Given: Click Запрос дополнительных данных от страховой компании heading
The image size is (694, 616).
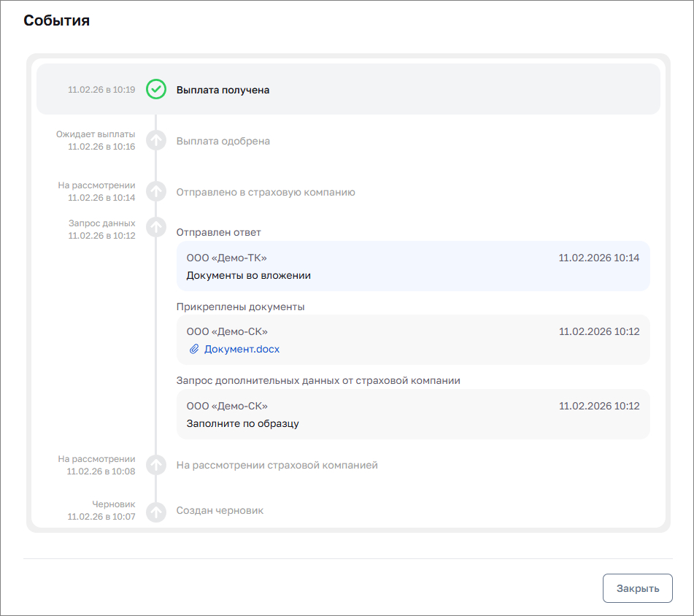Looking at the screenshot, I should (317, 381).
